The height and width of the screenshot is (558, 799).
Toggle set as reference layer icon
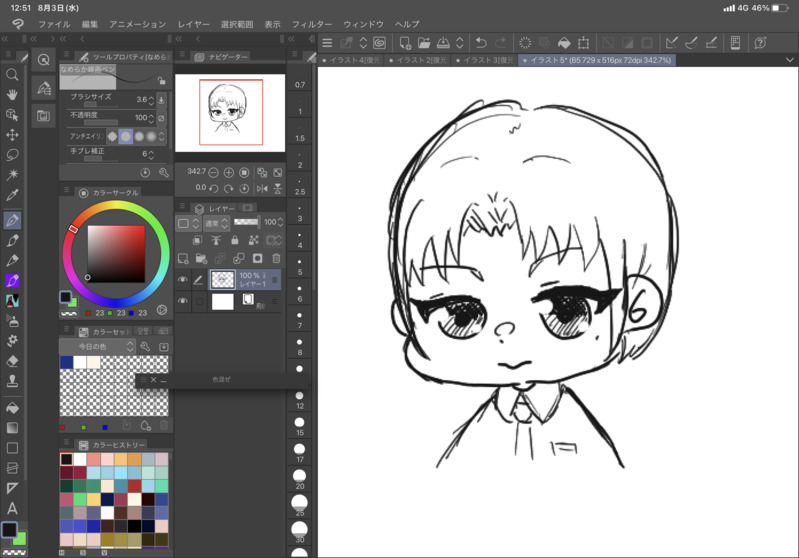(x=216, y=240)
